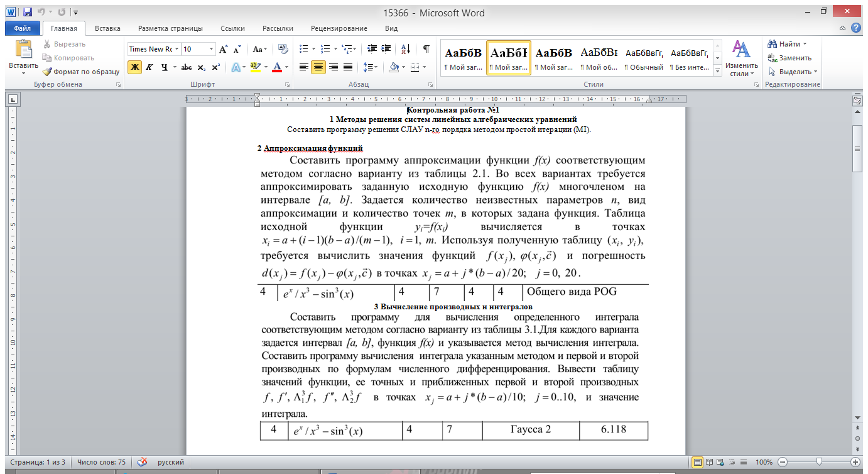868x474 pixels.
Task: Toggle underline formatting (Ч)
Action: point(164,67)
